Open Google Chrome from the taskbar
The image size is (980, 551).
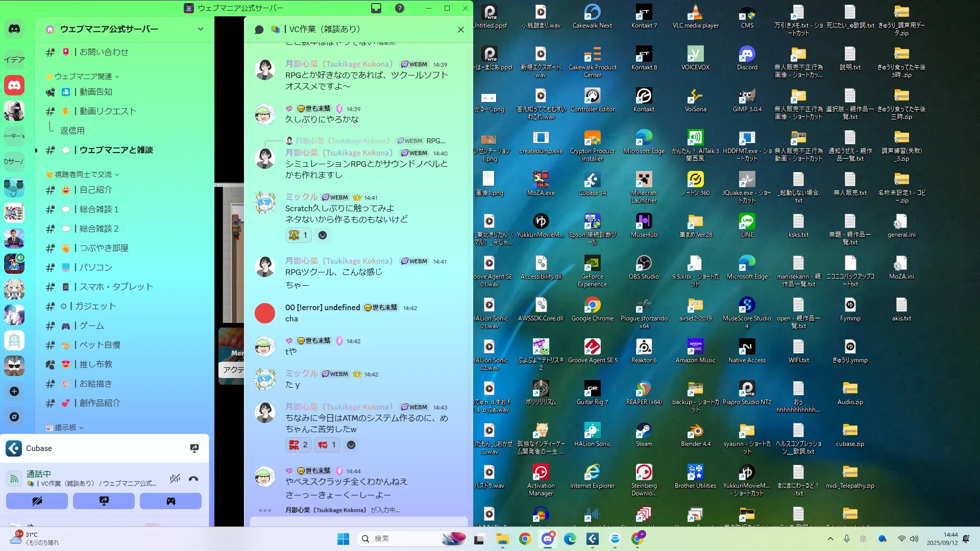click(525, 539)
